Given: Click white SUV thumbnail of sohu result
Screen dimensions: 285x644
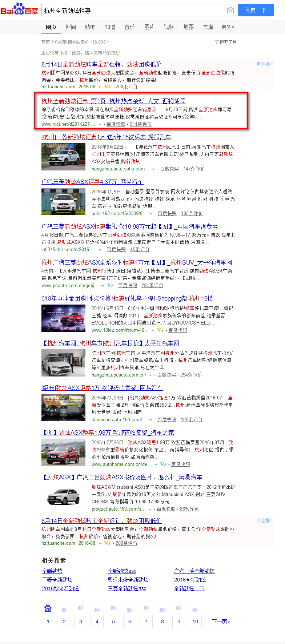Looking at the screenshot, I should click(x=63, y=157).
